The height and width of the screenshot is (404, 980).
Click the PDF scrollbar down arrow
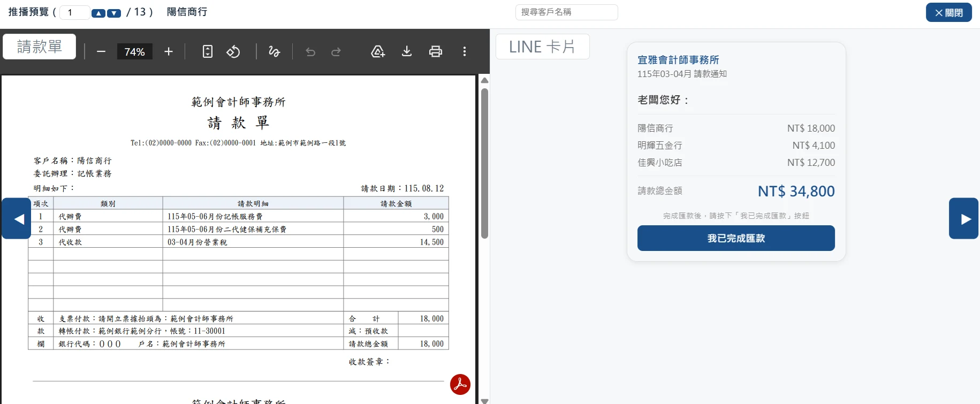click(x=484, y=400)
